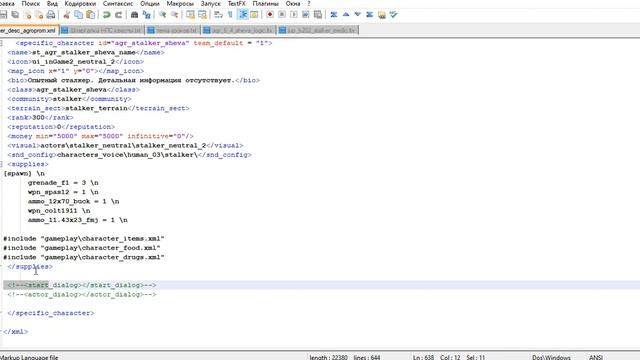Open the Replace dialog toolbar icon

click(x=147, y=15)
